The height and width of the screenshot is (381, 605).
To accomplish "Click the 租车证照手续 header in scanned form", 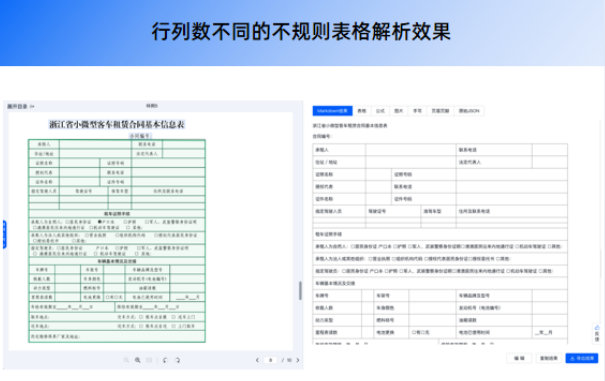I will click(117, 213).
